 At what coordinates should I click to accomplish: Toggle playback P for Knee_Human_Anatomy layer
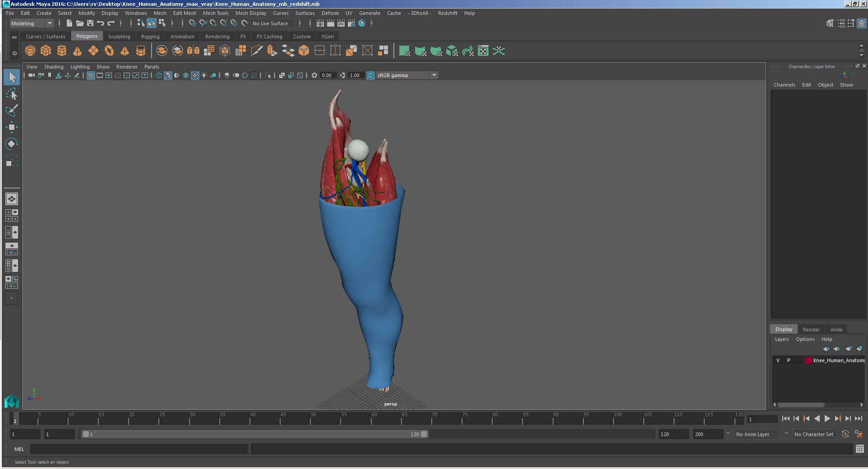789,360
